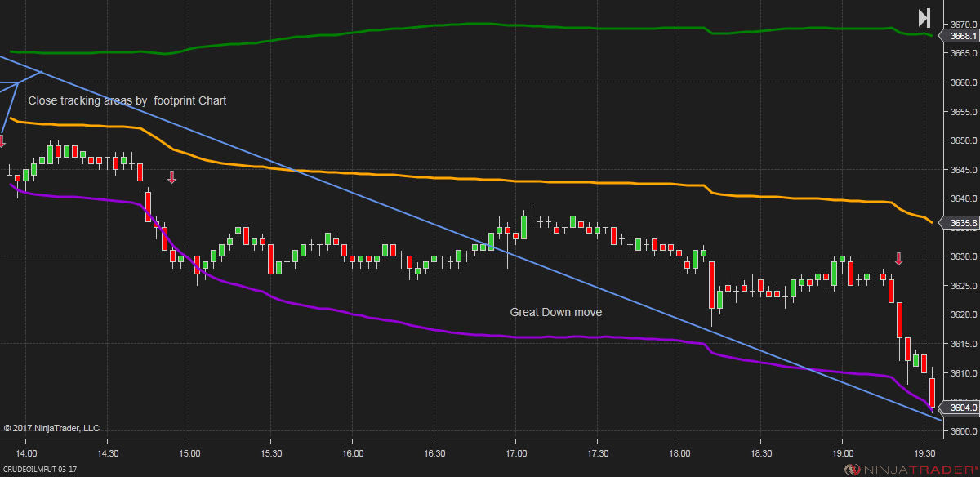Screen dimensions: 980x477
Task: Click the scroll-to-latest-bar arrow icon
Action: 924,18
